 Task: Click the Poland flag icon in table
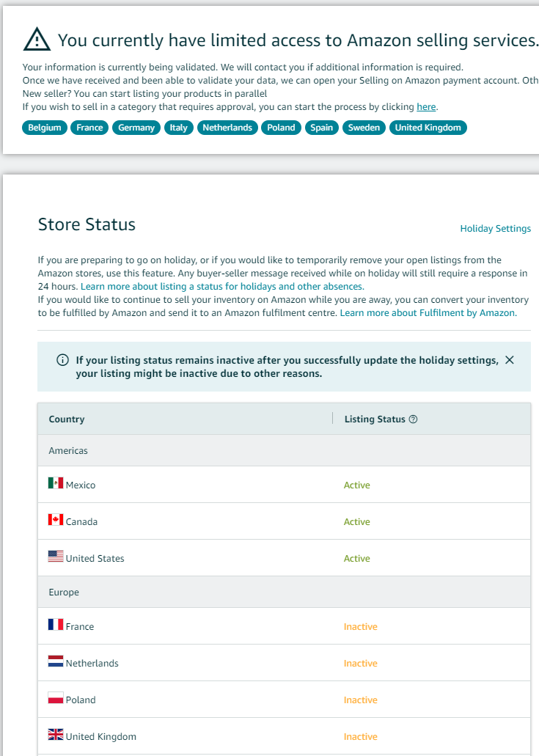pyautogui.click(x=56, y=697)
